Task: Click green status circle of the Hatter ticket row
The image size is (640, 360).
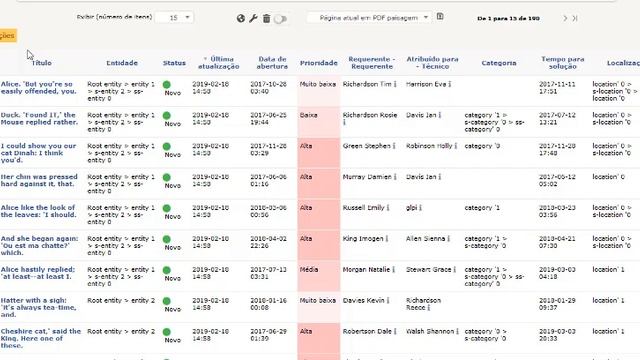Action: [167, 301]
